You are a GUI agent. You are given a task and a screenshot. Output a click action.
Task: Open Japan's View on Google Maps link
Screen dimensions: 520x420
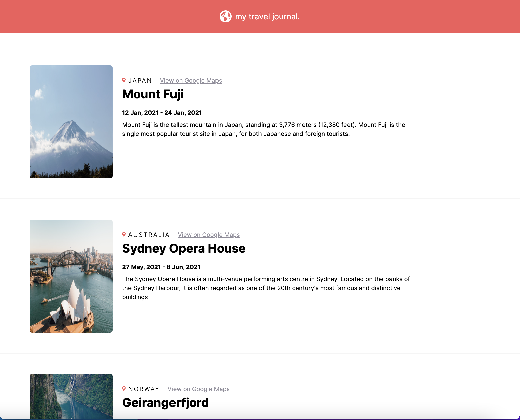coord(191,81)
